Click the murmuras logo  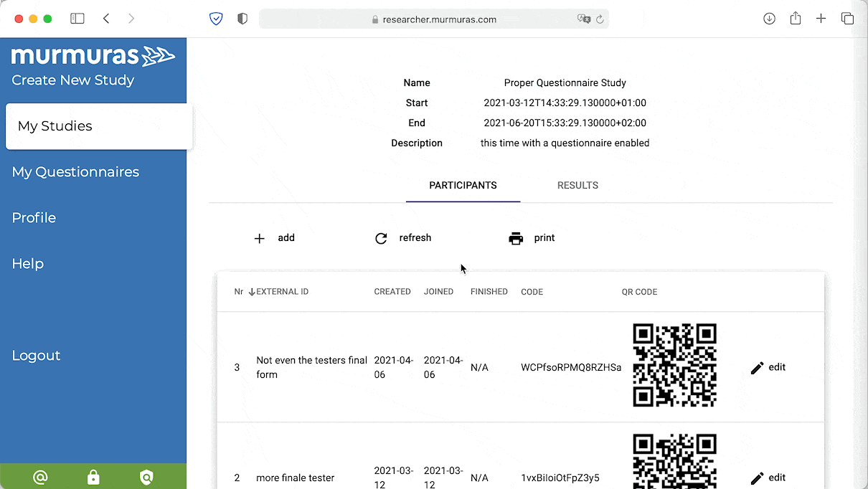[x=93, y=56]
